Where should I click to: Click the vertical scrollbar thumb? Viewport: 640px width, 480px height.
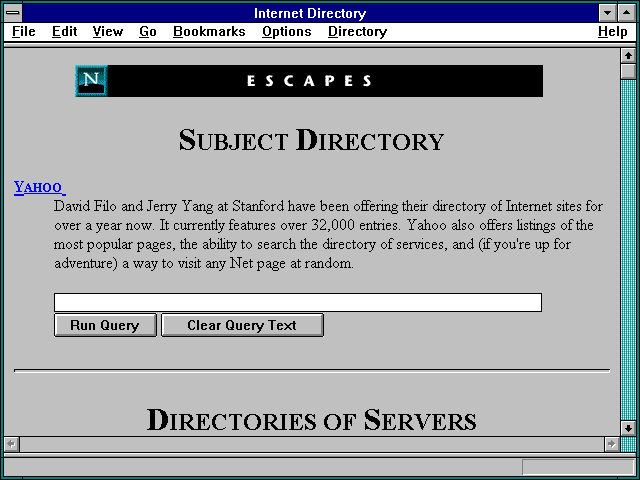coord(628,71)
